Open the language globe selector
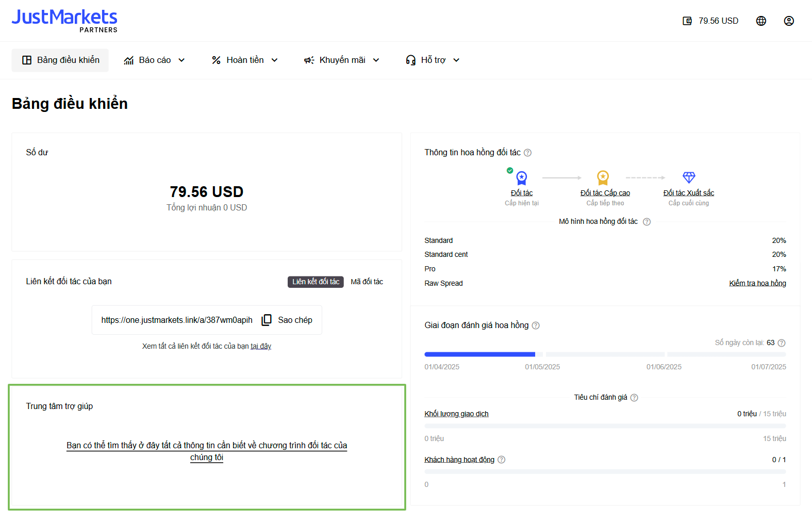The image size is (812, 522). click(x=761, y=21)
